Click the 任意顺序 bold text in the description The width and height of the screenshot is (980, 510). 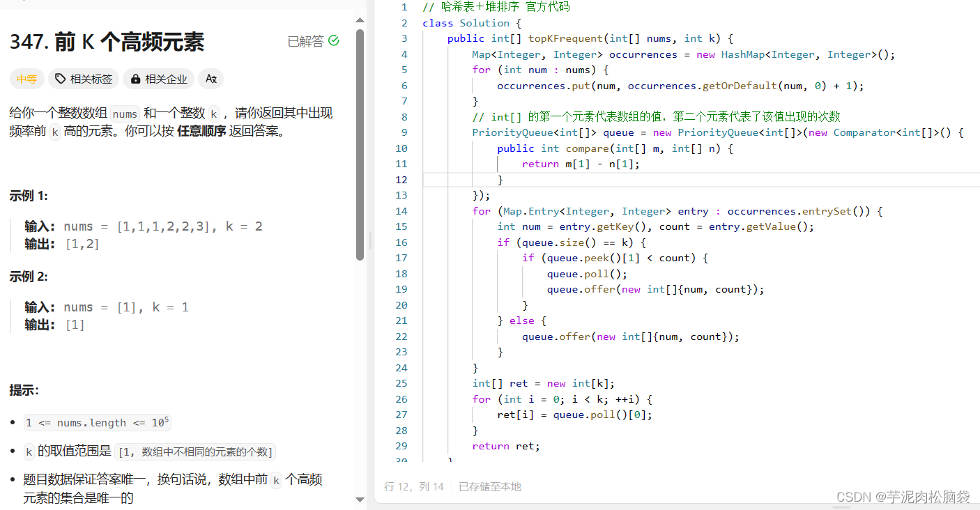(x=201, y=131)
